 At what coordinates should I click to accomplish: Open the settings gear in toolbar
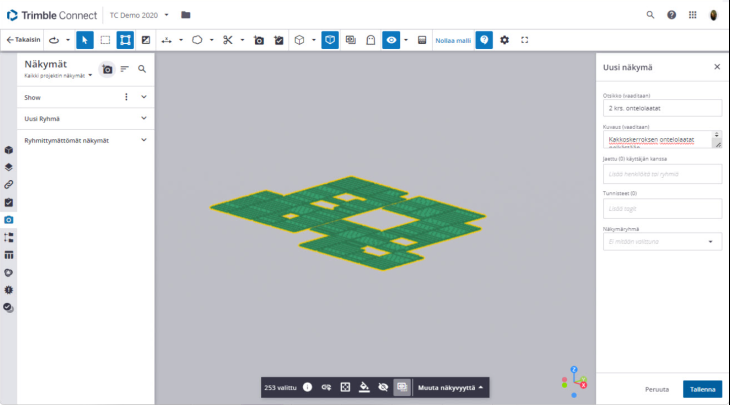coord(504,40)
